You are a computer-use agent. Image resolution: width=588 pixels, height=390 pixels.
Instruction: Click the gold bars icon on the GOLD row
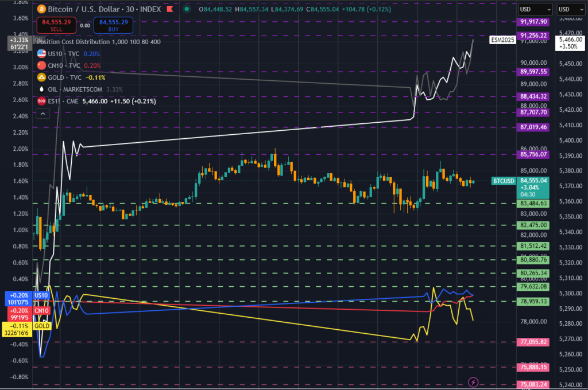tap(41, 77)
